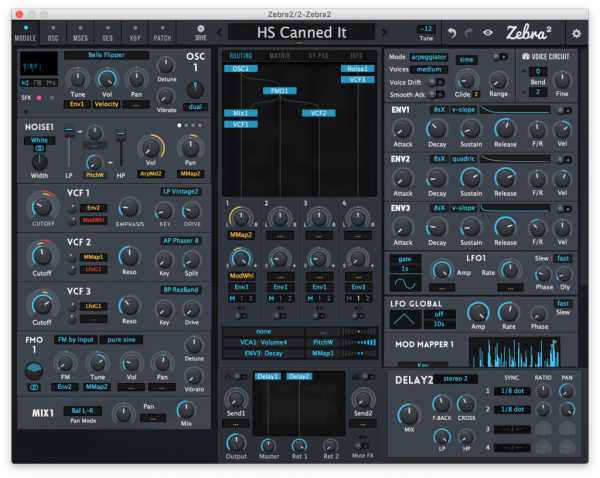The image size is (600, 478).
Task: Click the HS Canned It preset name
Action: (x=302, y=33)
